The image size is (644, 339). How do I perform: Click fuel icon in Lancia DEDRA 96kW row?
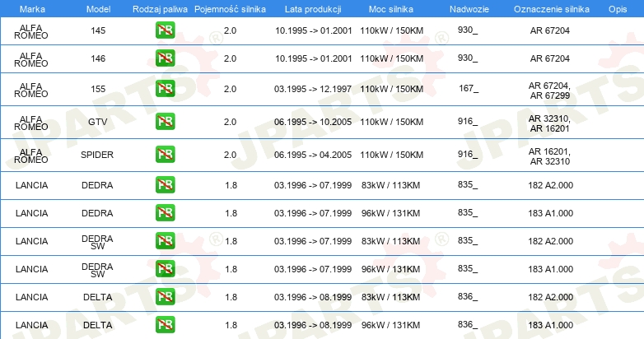165,212
